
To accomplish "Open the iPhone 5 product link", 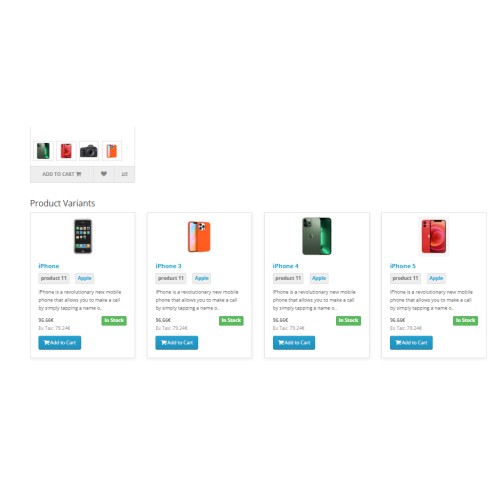I will 403,266.
